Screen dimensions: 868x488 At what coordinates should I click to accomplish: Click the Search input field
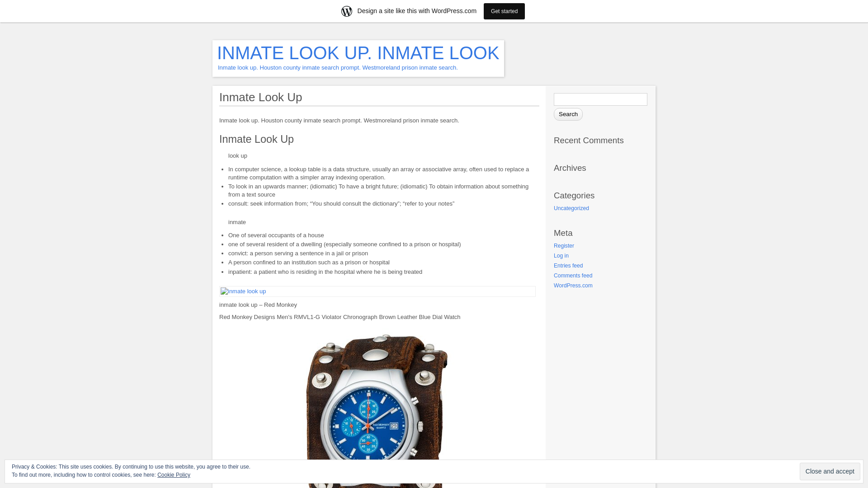(x=600, y=99)
